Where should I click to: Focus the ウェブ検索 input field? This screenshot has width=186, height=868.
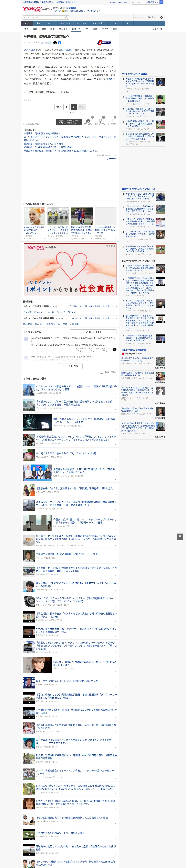tap(138, 2)
